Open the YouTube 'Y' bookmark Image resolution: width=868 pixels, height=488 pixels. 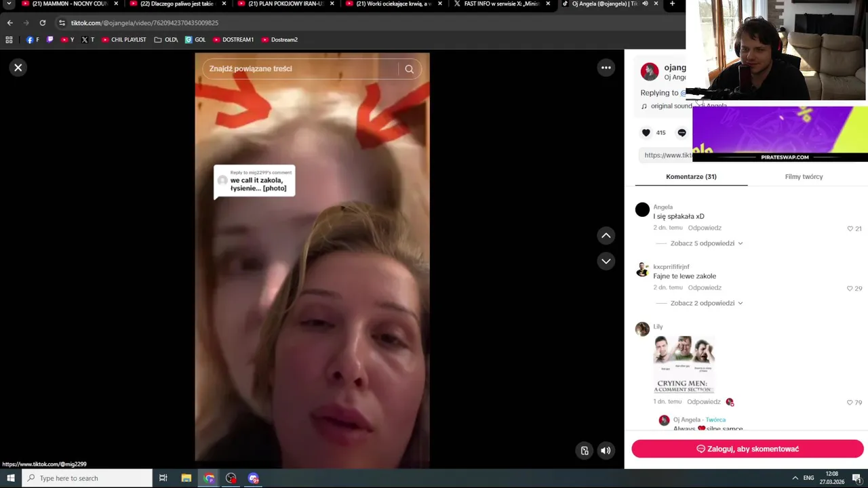click(67, 40)
